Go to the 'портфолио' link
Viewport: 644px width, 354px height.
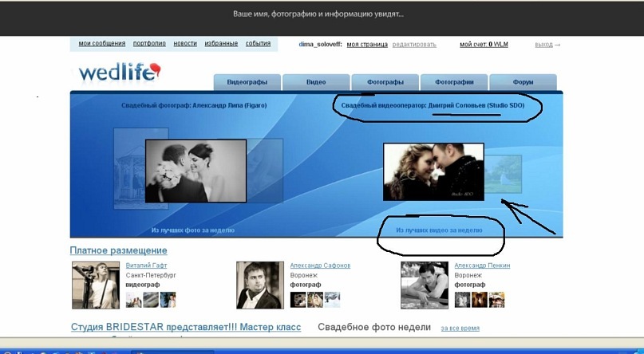coord(149,44)
